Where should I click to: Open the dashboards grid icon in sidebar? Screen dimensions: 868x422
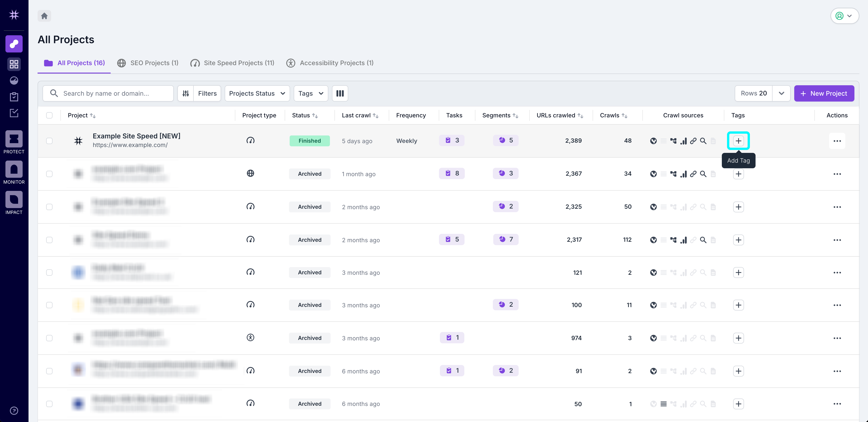point(14,64)
